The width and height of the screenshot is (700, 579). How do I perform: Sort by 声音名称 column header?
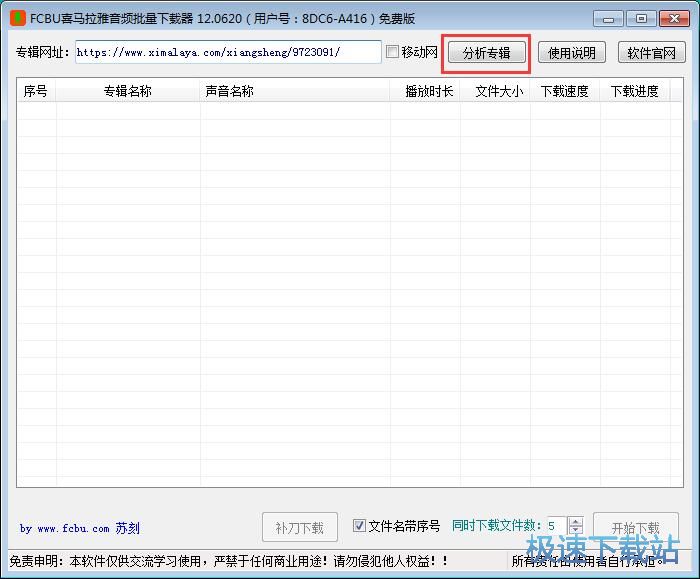point(295,91)
